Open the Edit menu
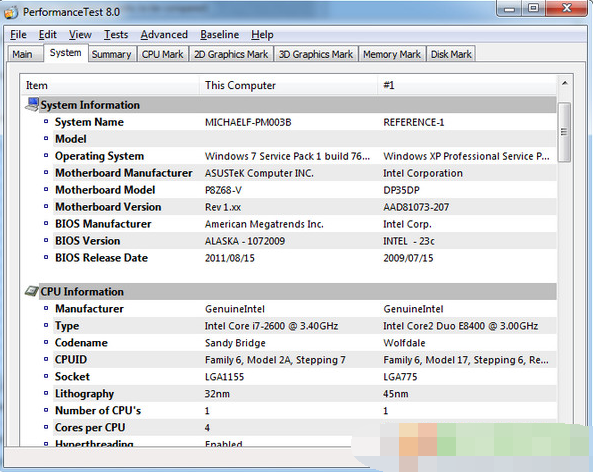The width and height of the screenshot is (593, 472). [48, 35]
